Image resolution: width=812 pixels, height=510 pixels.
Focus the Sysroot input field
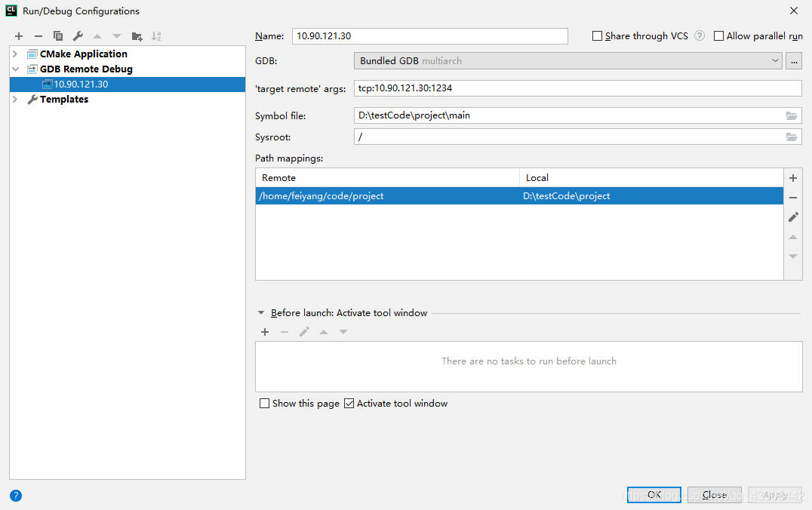[x=568, y=137]
